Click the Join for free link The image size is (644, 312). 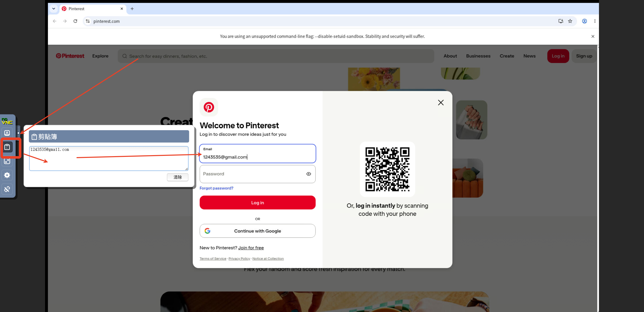point(251,248)
